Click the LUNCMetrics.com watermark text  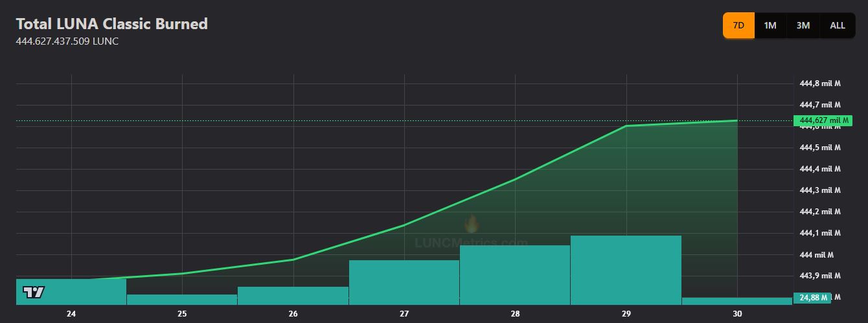[471, 243]
